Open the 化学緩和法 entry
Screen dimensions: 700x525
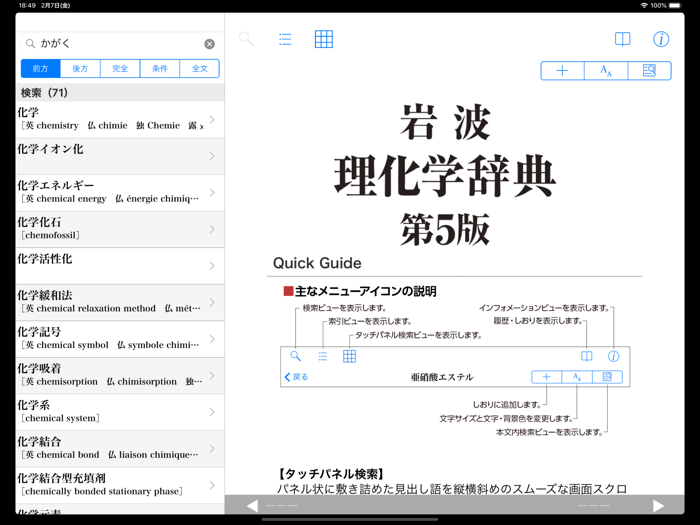click(x=120, y=303)
